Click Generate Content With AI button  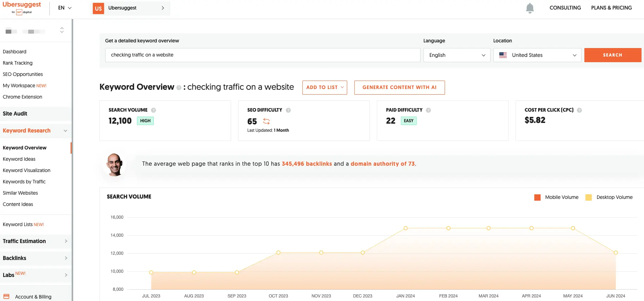tap(399, 88)
